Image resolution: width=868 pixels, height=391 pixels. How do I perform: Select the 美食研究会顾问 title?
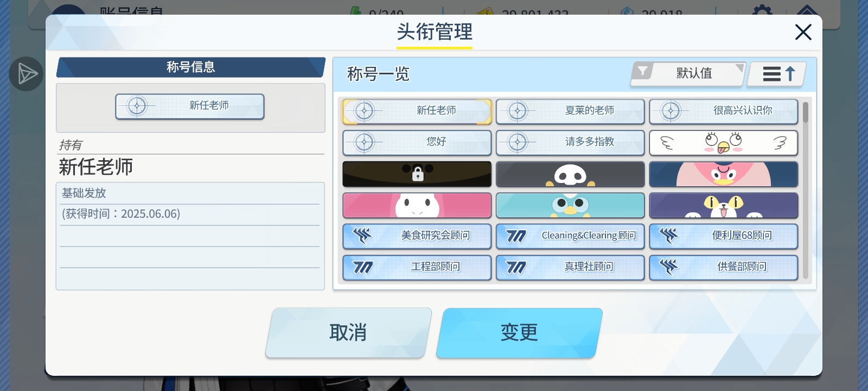point(417,236)
